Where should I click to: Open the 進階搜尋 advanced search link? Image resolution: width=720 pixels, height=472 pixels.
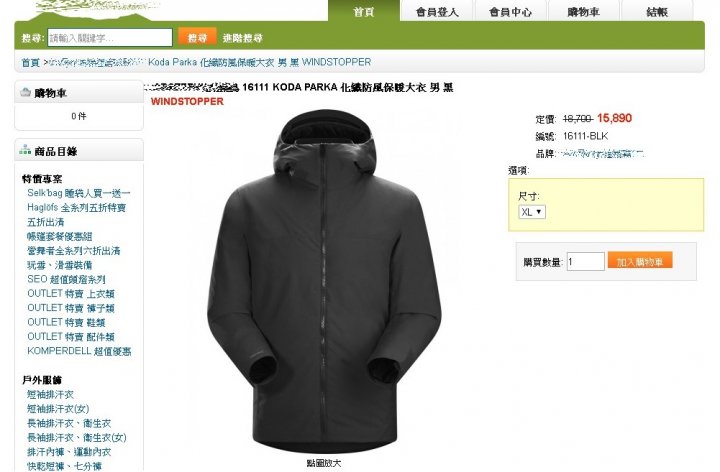tap(242, 38)
